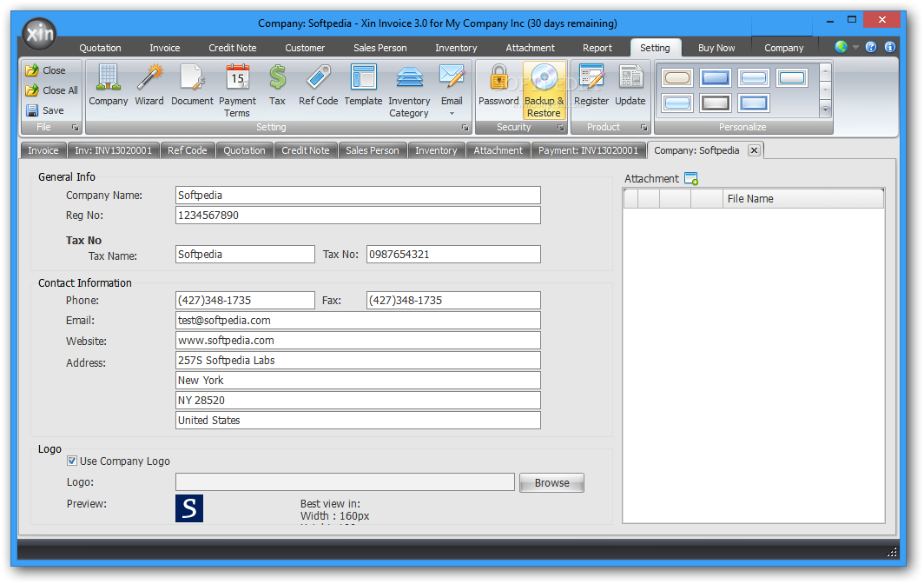Check for Update

click(x=630, y=85)
